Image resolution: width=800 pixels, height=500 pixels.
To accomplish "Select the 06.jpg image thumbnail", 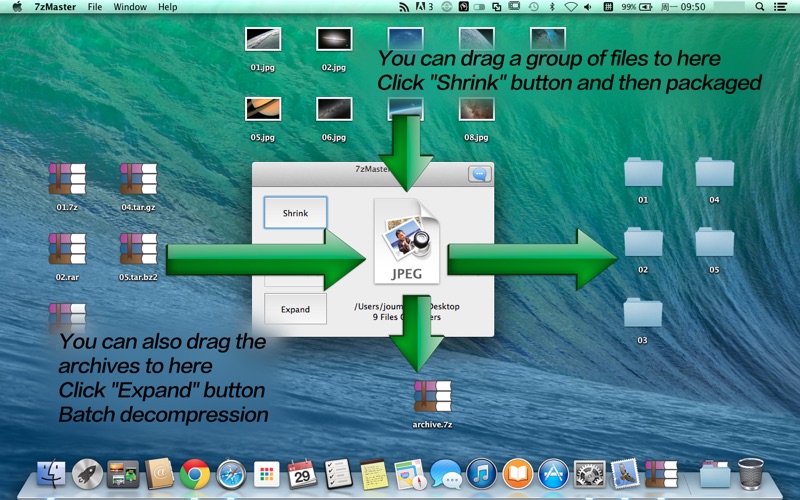I will 334,109.
